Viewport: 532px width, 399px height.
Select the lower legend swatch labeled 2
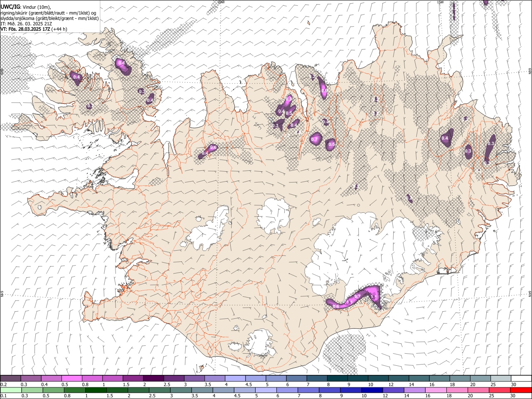[x=138, y=390]
